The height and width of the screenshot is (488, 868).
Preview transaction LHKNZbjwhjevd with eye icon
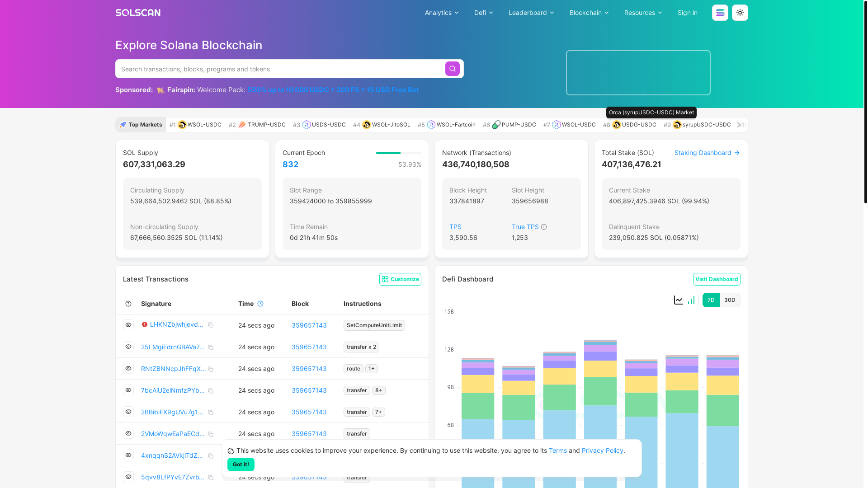[128, 325]
